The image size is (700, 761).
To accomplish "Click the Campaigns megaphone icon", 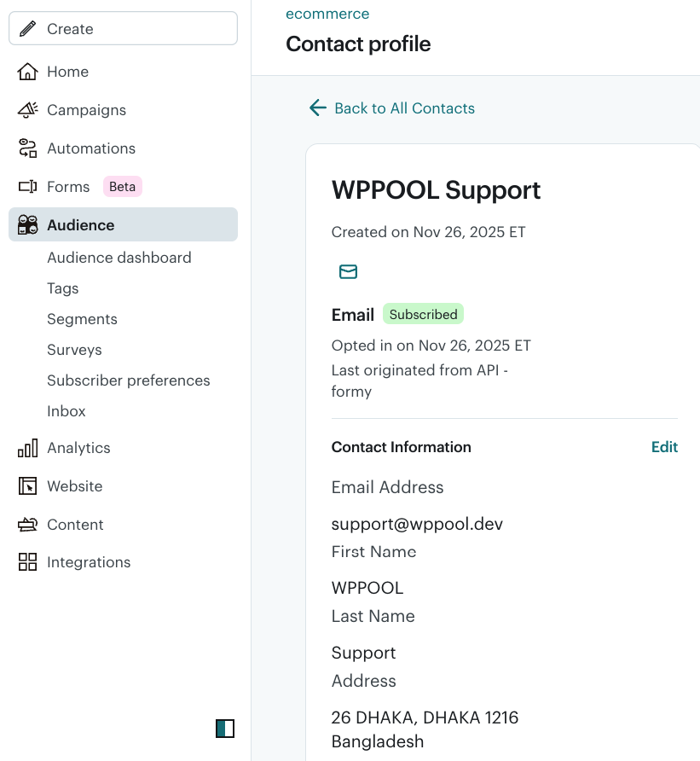I will (27, 110).
